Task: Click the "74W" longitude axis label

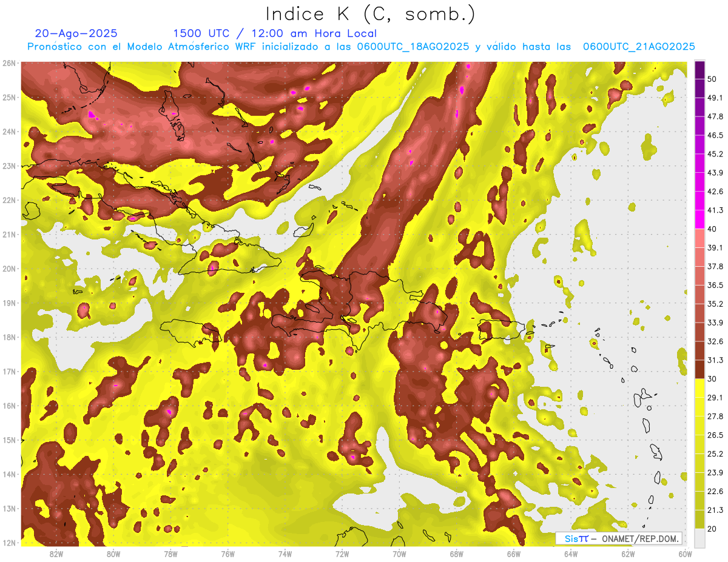Action: tap(285, 554)
